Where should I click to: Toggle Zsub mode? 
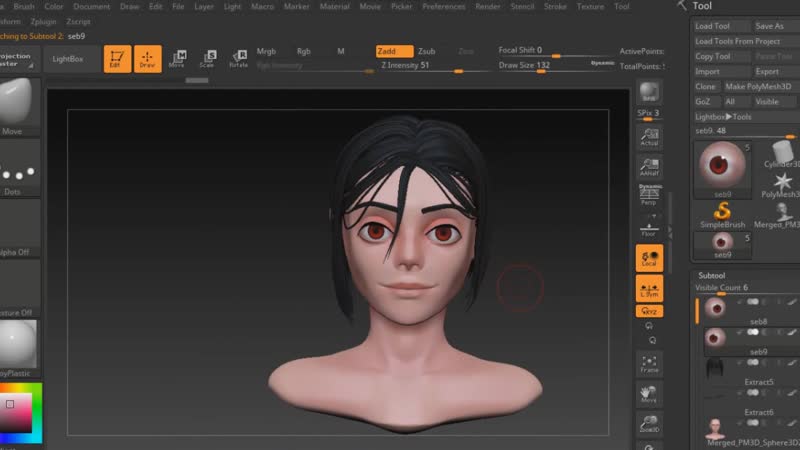[427, 51]
